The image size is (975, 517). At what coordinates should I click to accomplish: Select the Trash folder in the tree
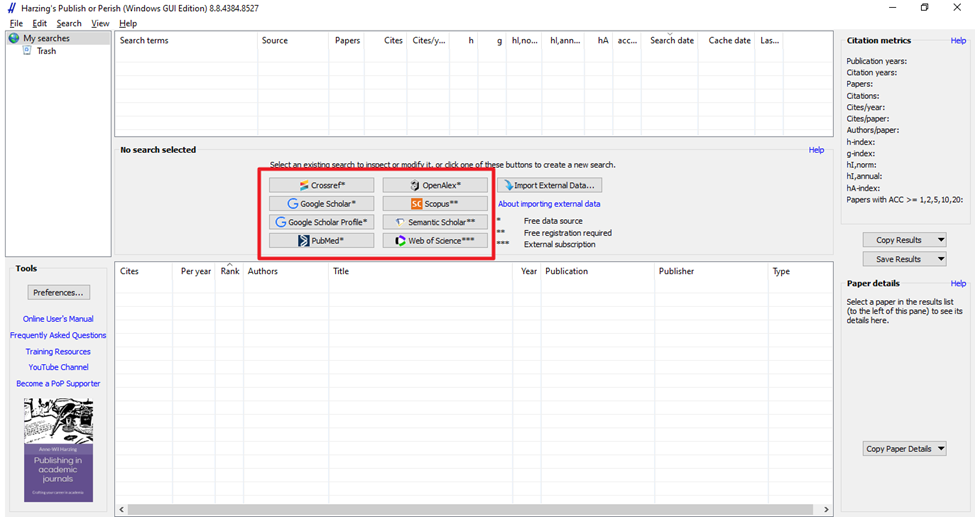point(47,51)
